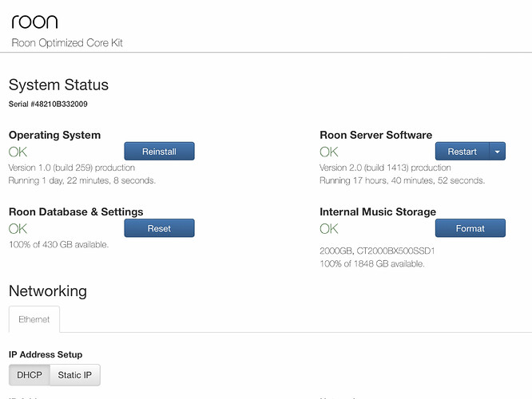Click 'Version 1.0 (build 259) production'
The height and width of the screenshot is (399, 532).
pyautogui.click(x=72, y=168)
